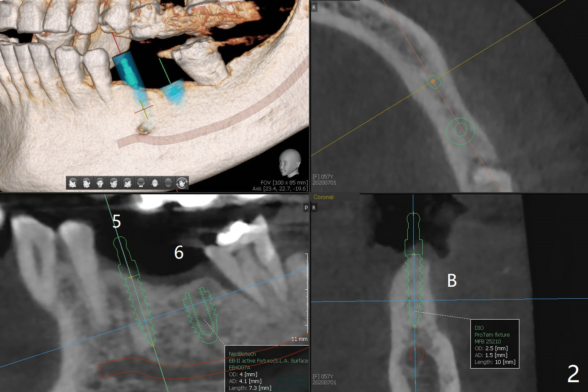This screenshot has height=392, width=588.
Task: Click the large green implant circle in axial view
Action: pyautogui.click(x=460, y=130)
